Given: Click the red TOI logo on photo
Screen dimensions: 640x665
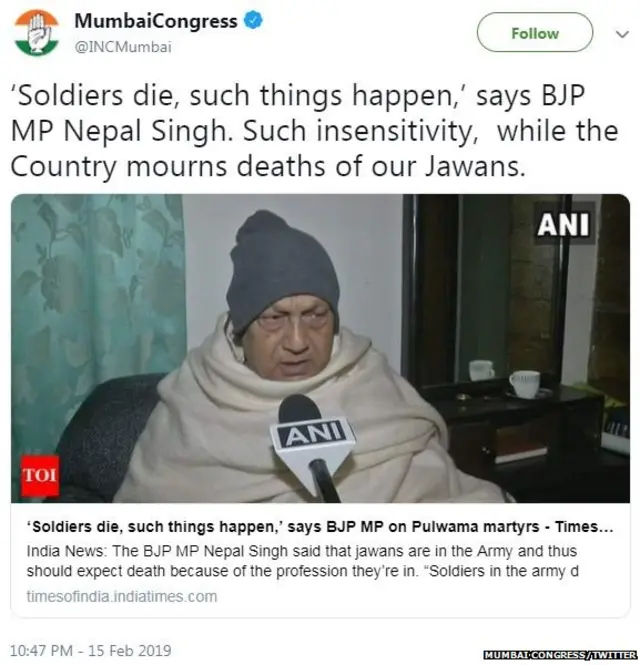Looking at the screenshot, I should click(40, 475).
